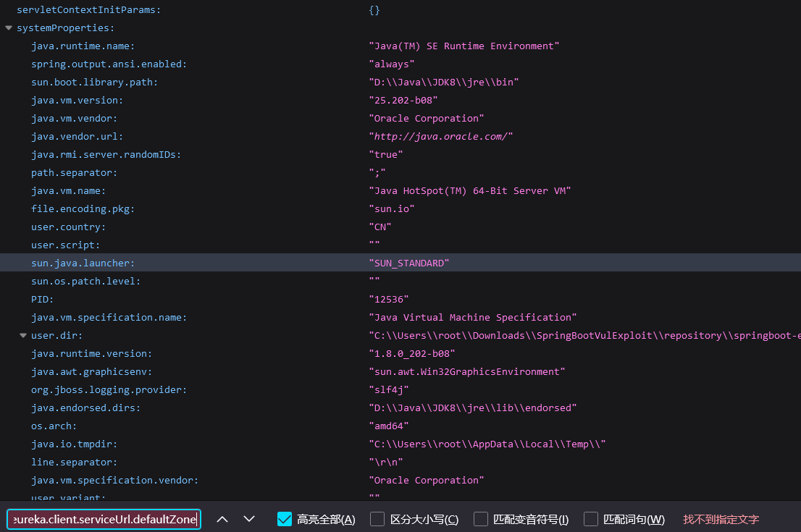Enable the 匹配变音符号(I) checkbox
801x532 pixels.
[x=481, y=519]
